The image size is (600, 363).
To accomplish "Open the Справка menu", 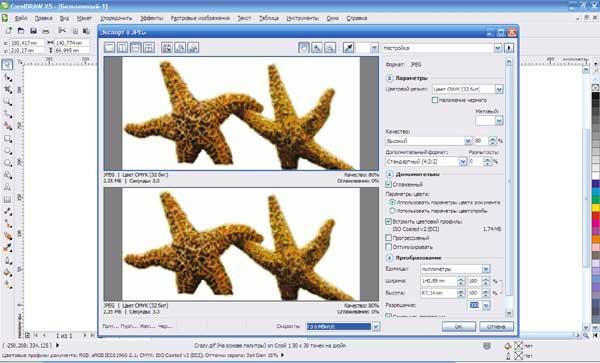I will tap(357, 18).
